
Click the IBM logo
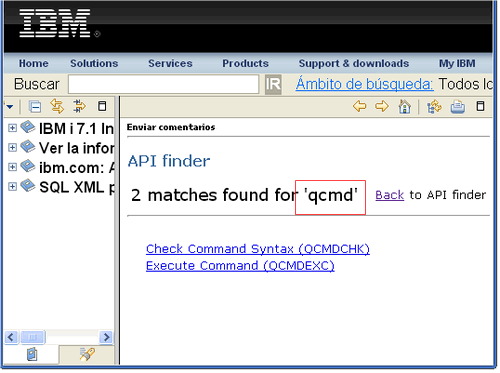click(55, 23)
